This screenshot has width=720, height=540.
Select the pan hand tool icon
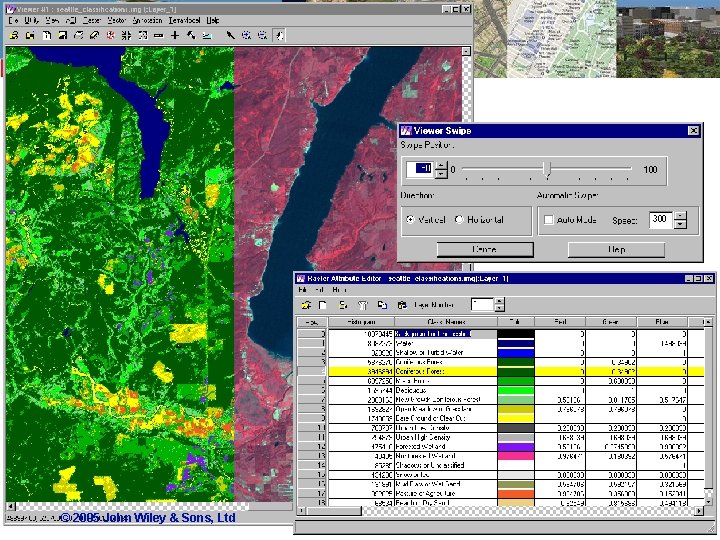pyautogui.click(x=279, y=35)
